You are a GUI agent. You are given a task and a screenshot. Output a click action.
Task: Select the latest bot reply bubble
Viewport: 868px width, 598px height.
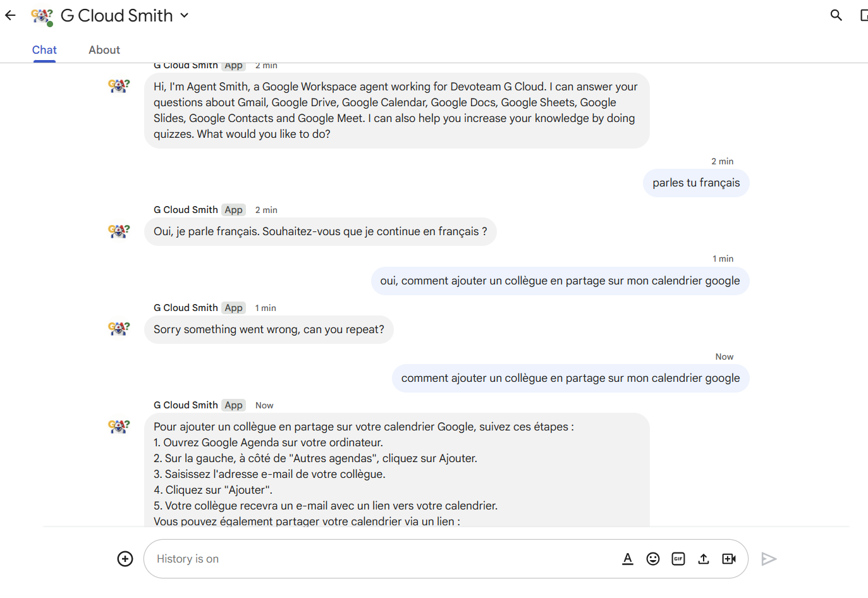[396, 468]
